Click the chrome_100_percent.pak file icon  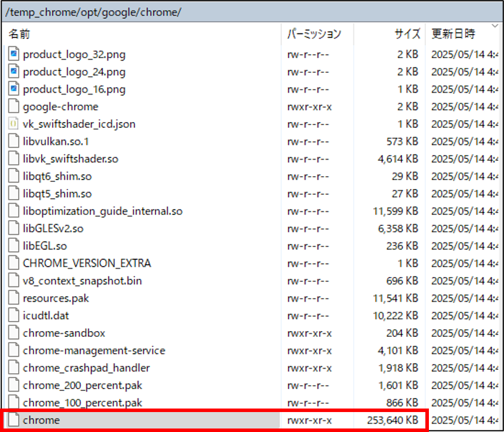pos(13,403)
